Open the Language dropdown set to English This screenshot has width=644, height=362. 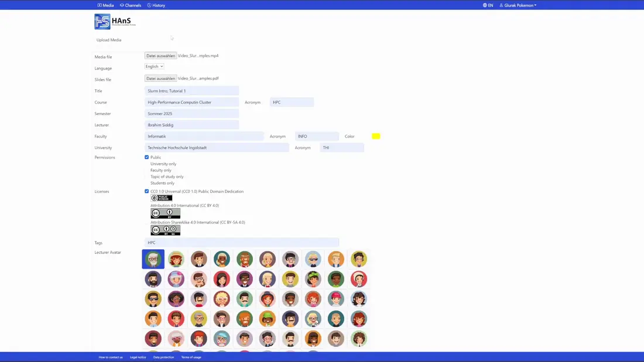(x=154, y=67)
